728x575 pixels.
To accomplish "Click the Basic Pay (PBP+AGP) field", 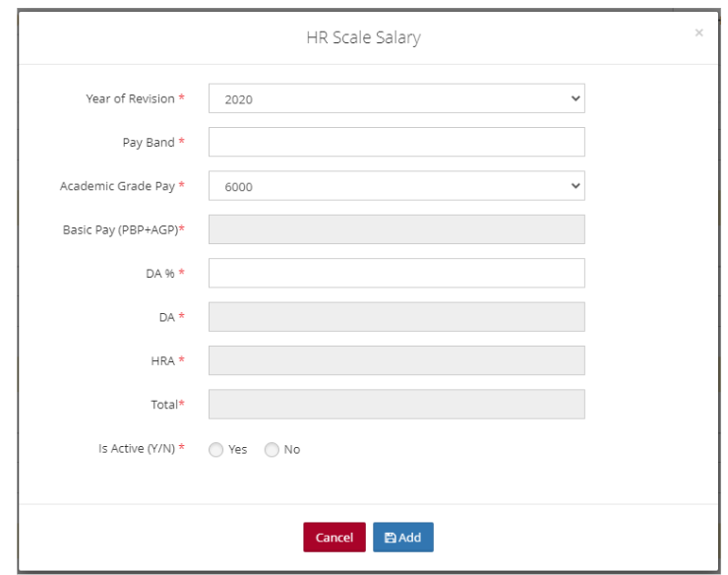I will (396, 228).
